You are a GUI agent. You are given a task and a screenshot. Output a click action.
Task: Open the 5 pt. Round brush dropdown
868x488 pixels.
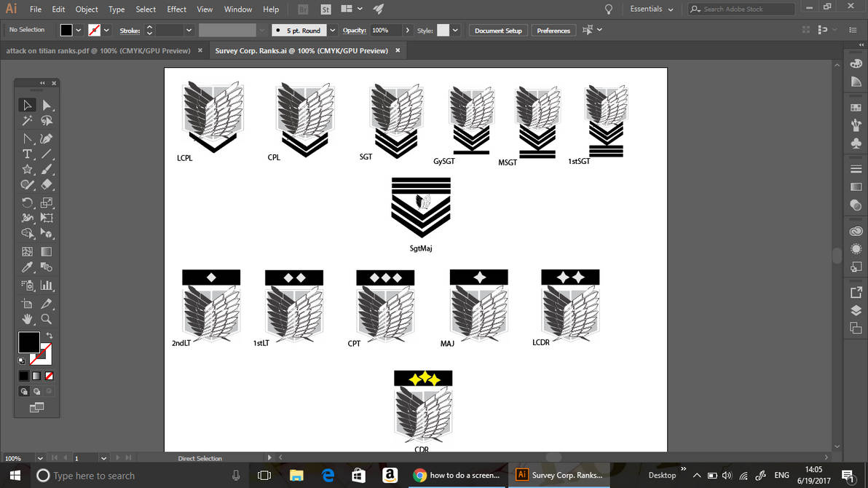point(332,31)
